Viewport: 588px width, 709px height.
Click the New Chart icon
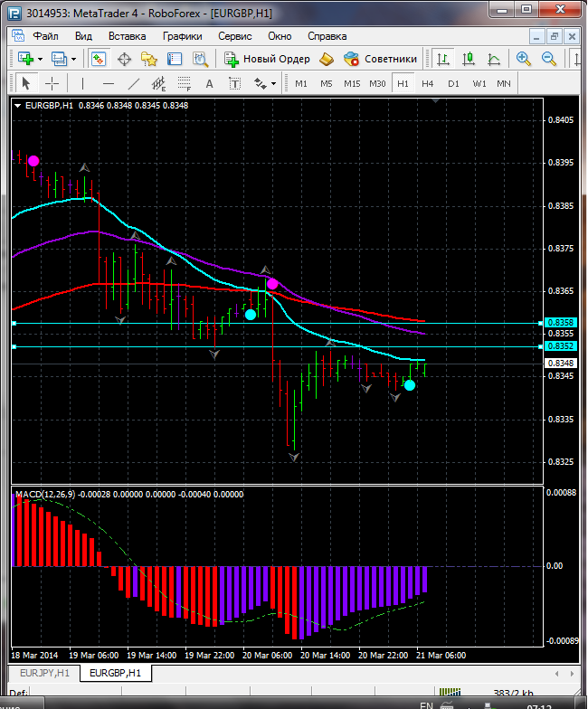25,59
